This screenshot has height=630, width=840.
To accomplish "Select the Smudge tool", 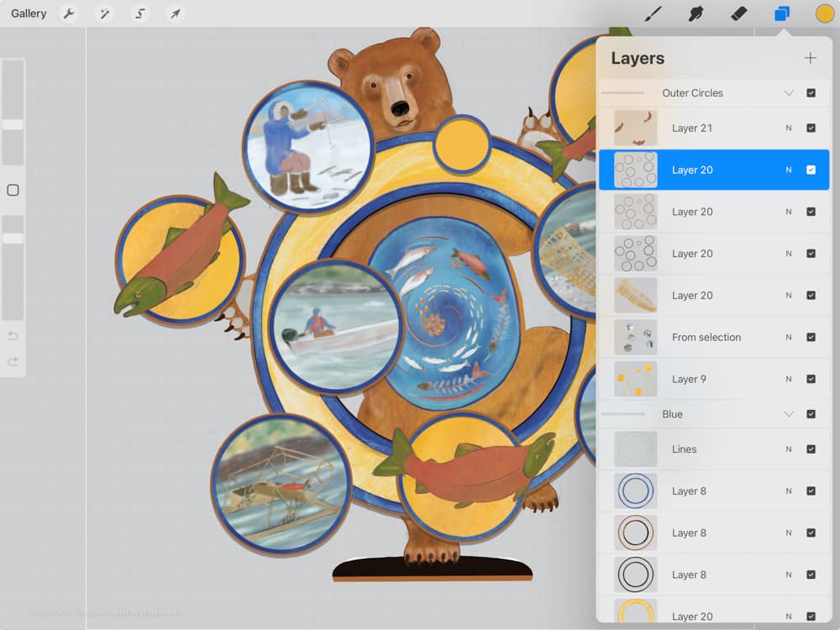I will pos(696,13).
